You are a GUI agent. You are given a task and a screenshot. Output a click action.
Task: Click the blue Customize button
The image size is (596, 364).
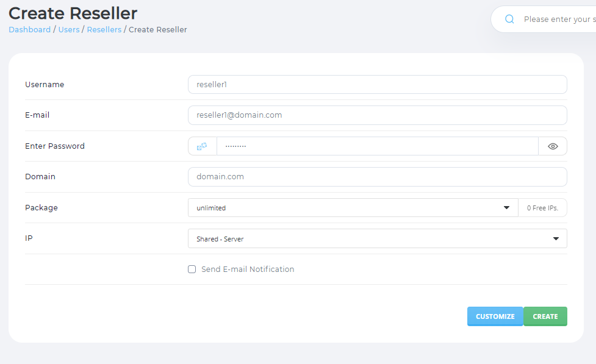point(495,316)
